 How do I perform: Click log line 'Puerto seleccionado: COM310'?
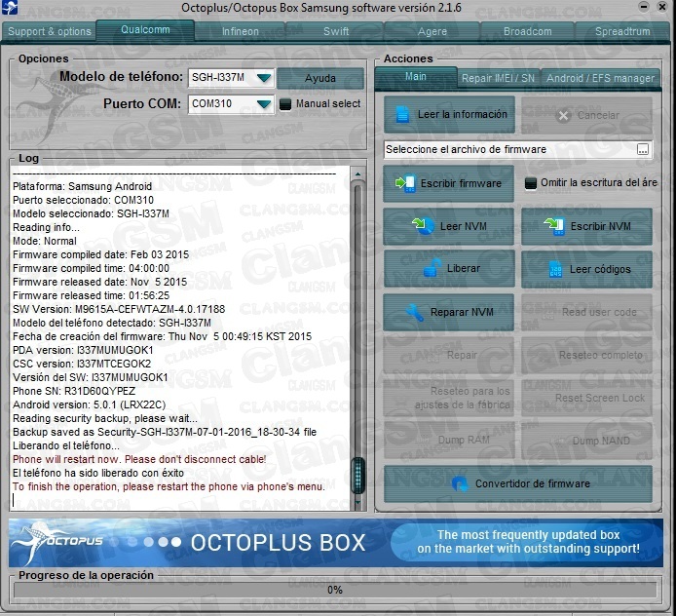tap(83, 200)
